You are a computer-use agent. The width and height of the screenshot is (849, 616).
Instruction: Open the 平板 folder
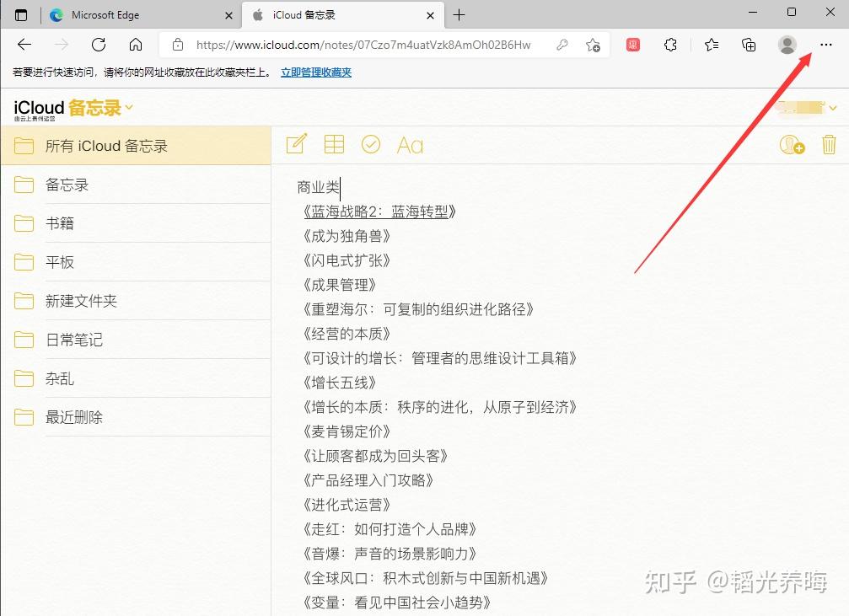(136, 262)
